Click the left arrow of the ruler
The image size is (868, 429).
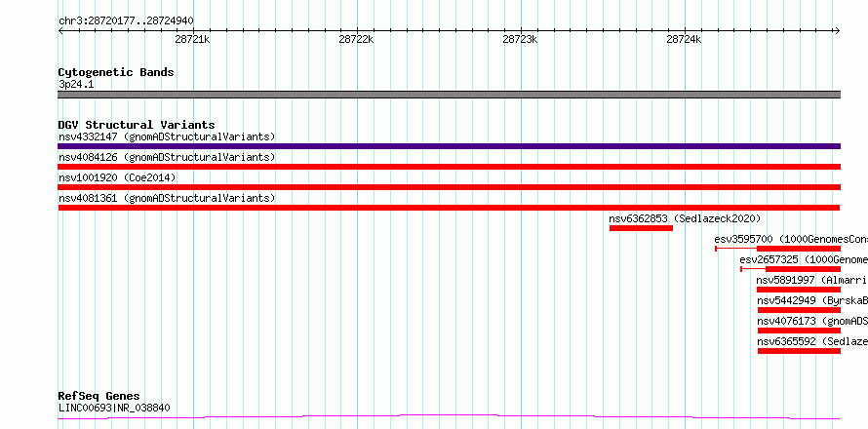click(60, 31)
